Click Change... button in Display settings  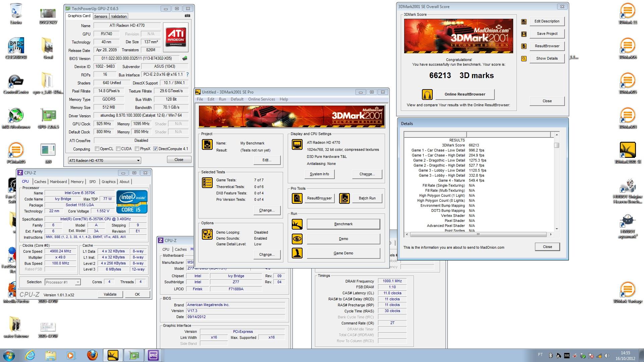click(367, 174)
